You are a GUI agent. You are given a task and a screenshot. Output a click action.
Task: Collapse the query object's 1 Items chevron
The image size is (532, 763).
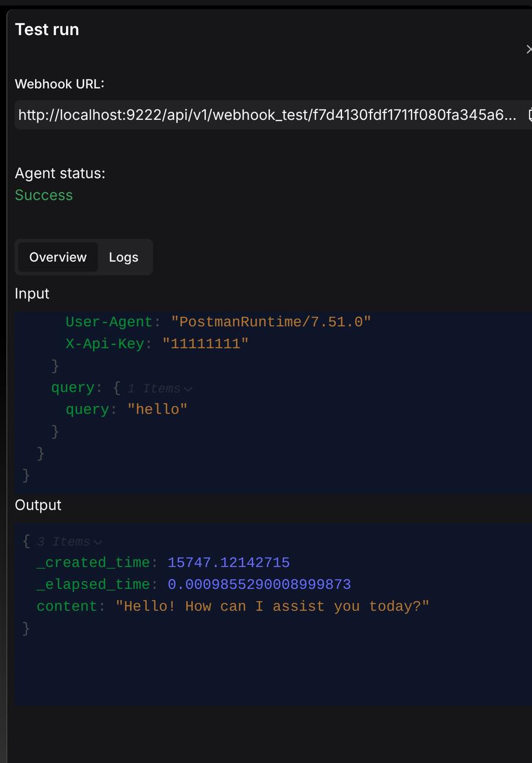[x=188, y=389]
